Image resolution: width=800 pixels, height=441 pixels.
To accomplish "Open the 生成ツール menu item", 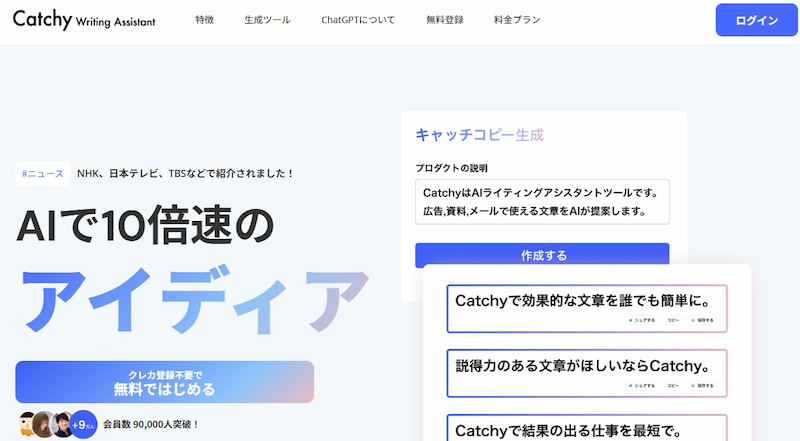I will 267,20.
